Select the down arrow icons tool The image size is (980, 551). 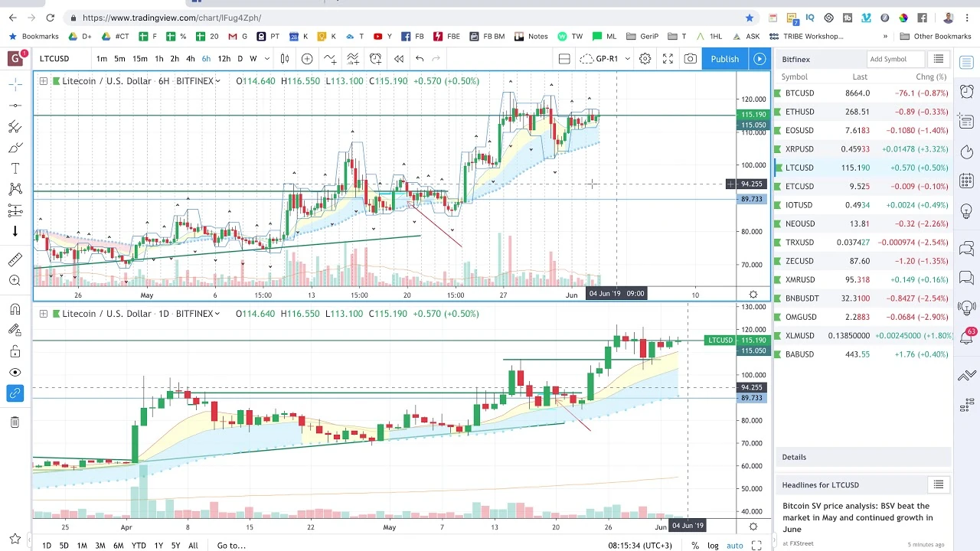(15, 231)
